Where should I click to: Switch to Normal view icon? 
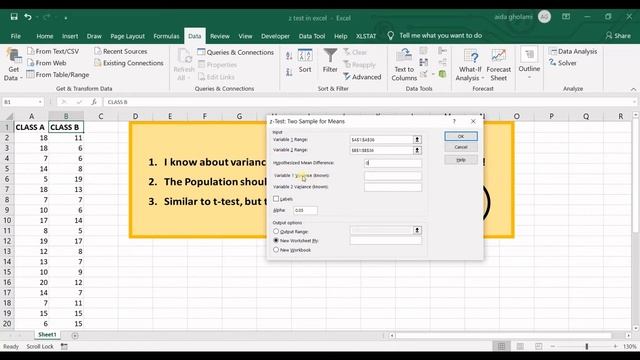501,346
